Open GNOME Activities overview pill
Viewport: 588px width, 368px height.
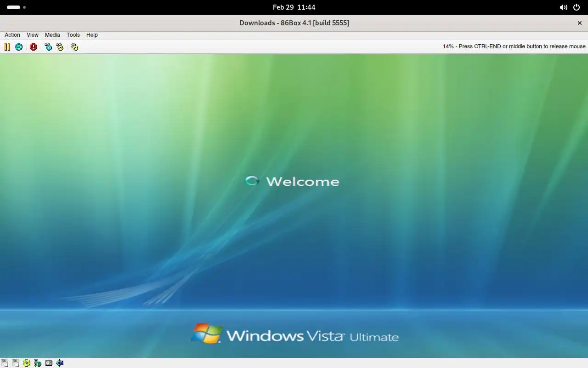[x=16, y=7]
